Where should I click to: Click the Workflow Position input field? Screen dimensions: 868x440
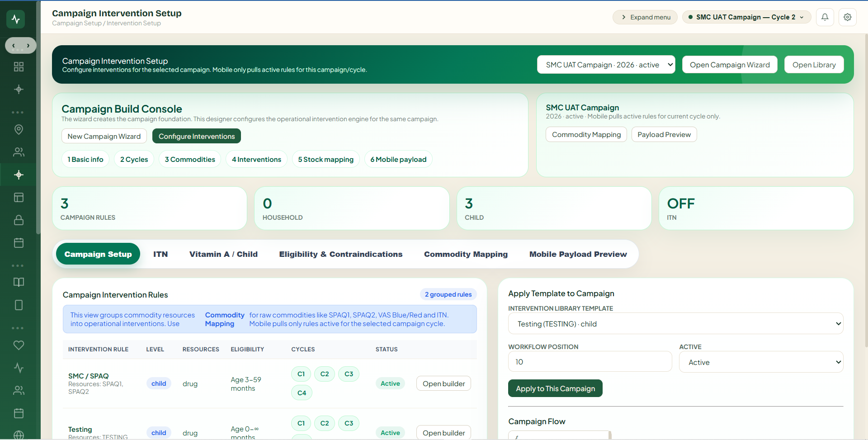point(590,362)
